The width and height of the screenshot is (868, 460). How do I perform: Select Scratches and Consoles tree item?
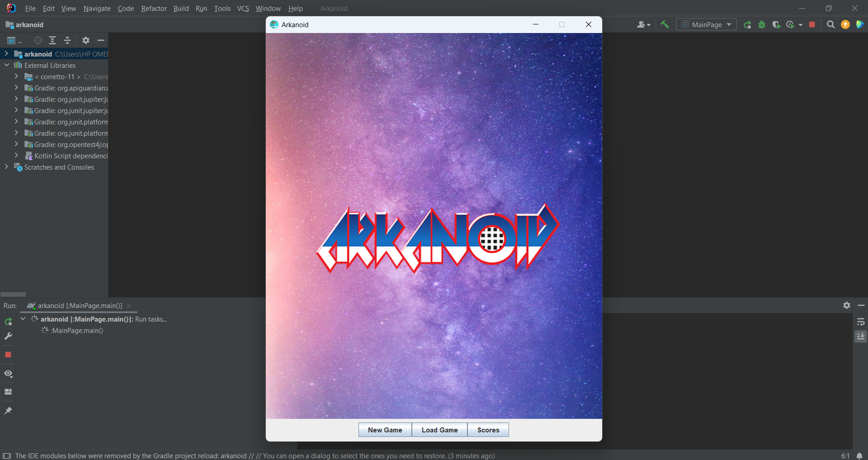pyautogui.click(x=54, y=167)
